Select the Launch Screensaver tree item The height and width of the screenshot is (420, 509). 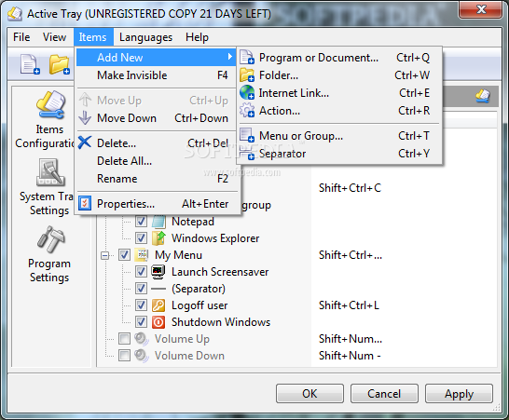(x=220, y=272)
